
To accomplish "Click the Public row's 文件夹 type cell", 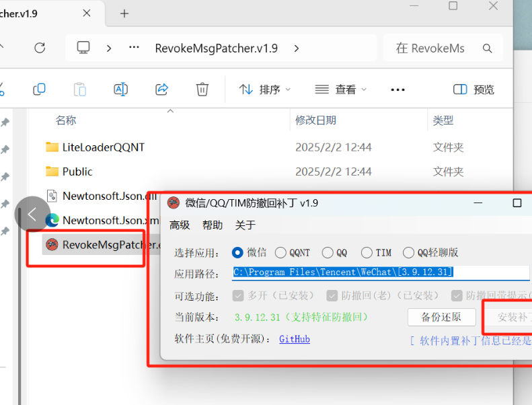I will tap(448, 172).
